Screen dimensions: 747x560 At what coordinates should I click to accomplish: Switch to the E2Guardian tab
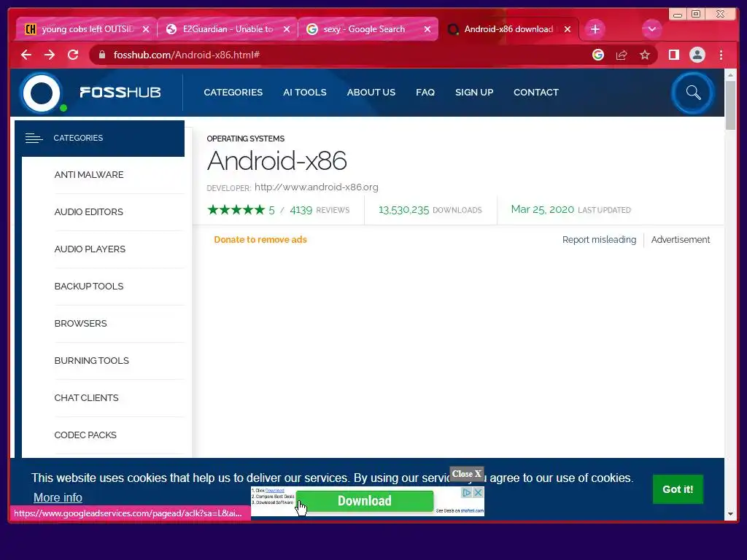pos(228,29)
